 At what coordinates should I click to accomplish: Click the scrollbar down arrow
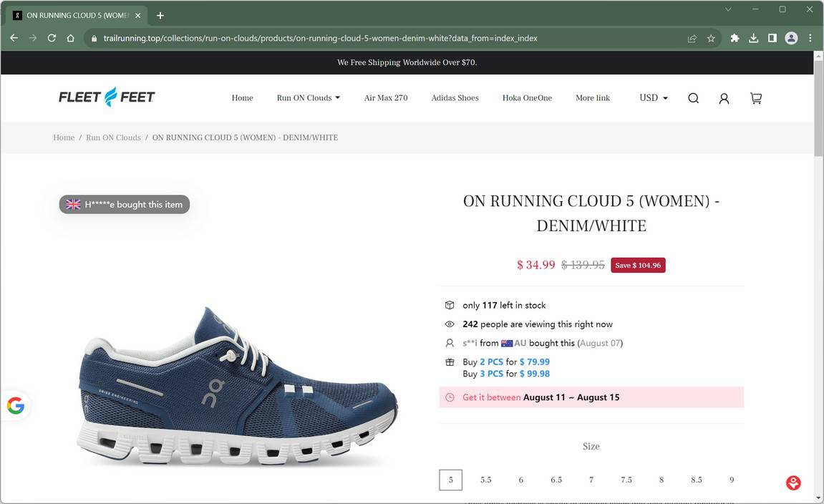pos(819,498)
